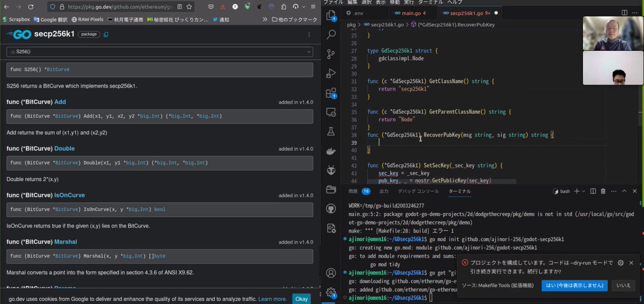Open the Marshal function heading link
The height and width of the screenshot is (304, 644).
click(x=65, y=242)
